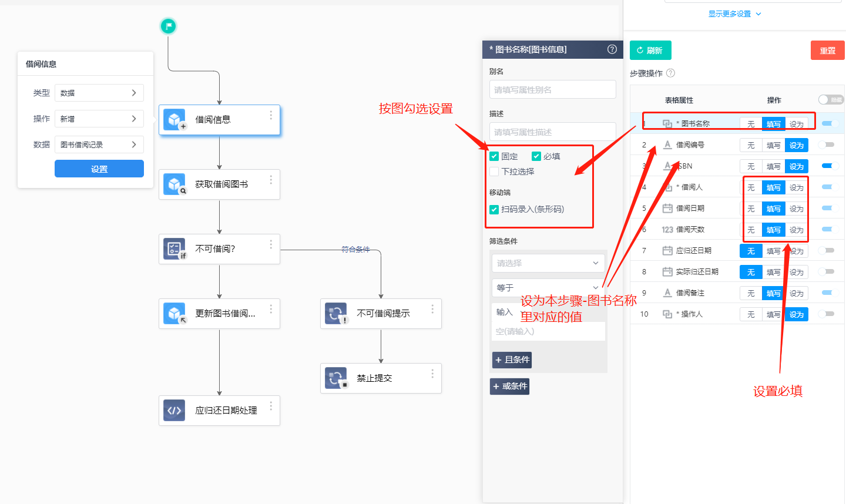Screen dimensions: 846x504
Task: Open the 等于 operator dropdown
Action: 548,288
